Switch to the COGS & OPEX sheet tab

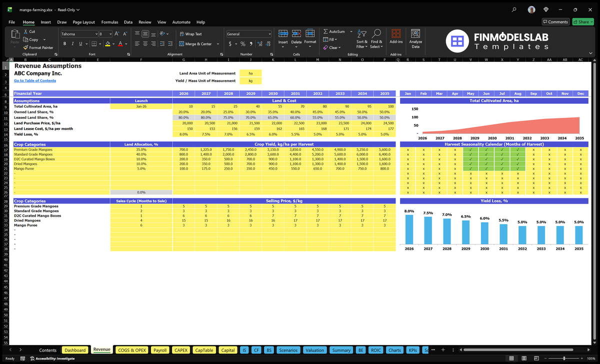coord(132,350)
